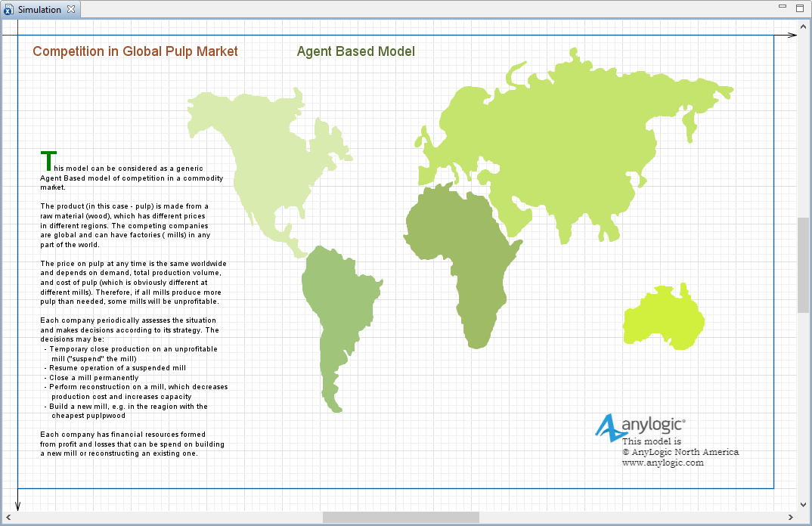Minimize the editor panel
This screenshot has width=812, height=526.
[x=783, y=7]
